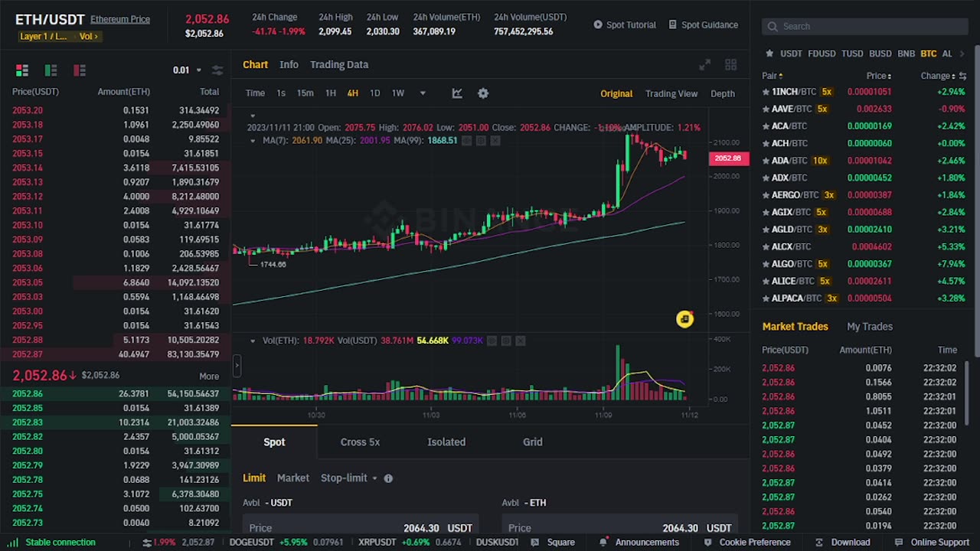
Task: Open Volume indicator settings icon
Action: coord(506,341)
